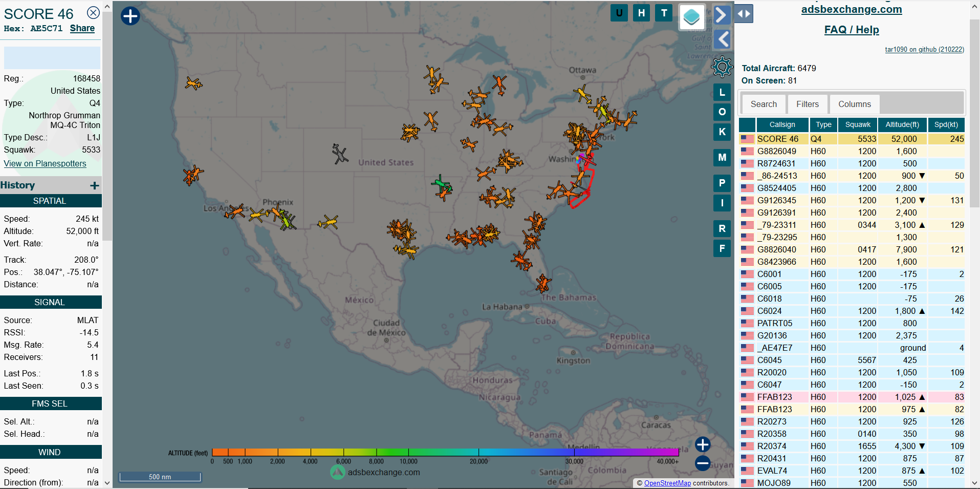
Task: Select MOJO89 row in aircraft table
Action: 852,483
